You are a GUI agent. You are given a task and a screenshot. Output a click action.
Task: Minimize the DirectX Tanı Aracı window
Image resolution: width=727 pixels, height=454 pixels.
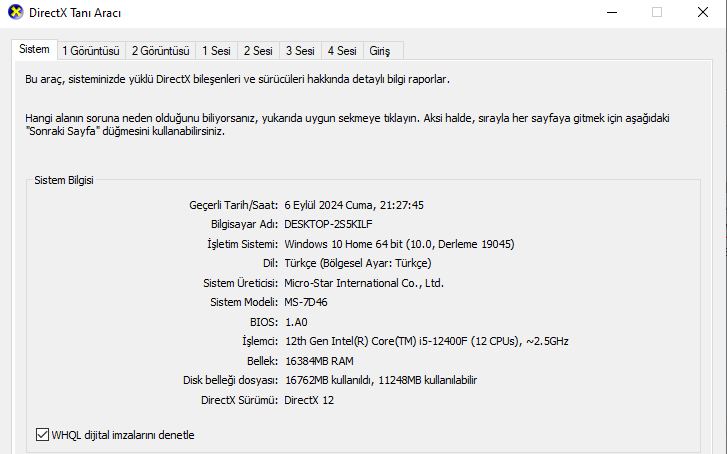[x=612, y=13]
